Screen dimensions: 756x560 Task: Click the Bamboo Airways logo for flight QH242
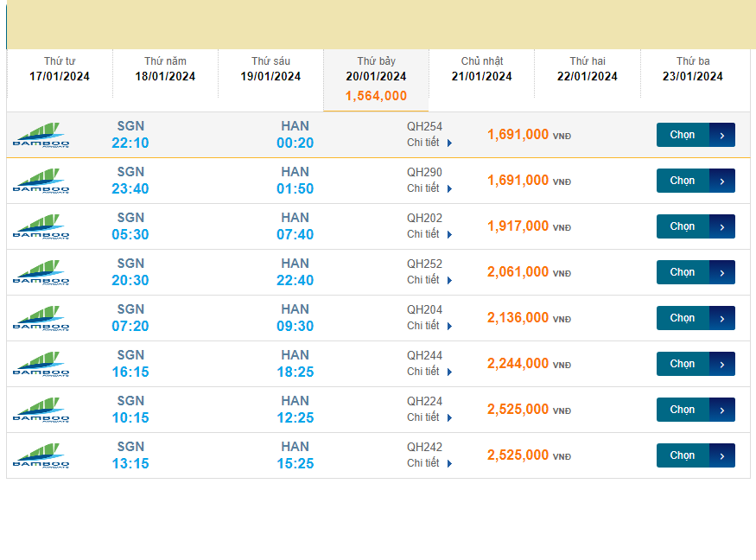click(x=41, y=455)
